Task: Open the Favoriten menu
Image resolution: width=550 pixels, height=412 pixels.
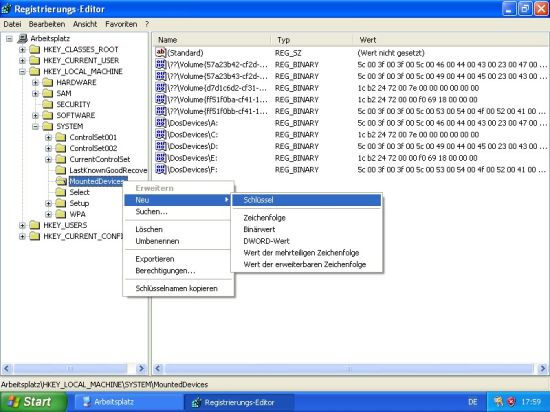Action: (121, 24)
